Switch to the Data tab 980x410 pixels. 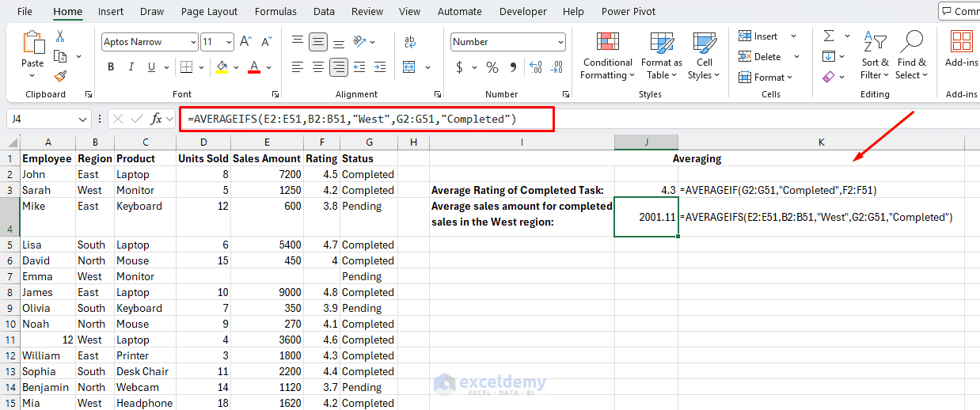tap(324, 11)
